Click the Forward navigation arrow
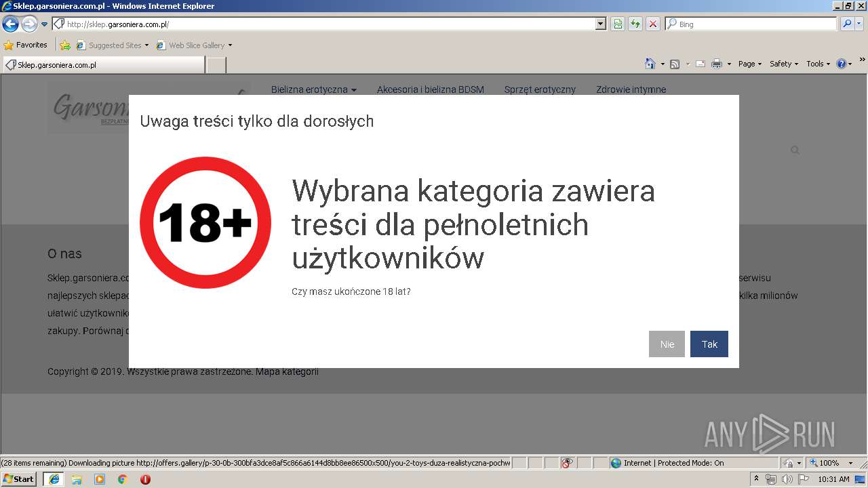Viewport: 868px width, 488px height. [x=29, y=24]
